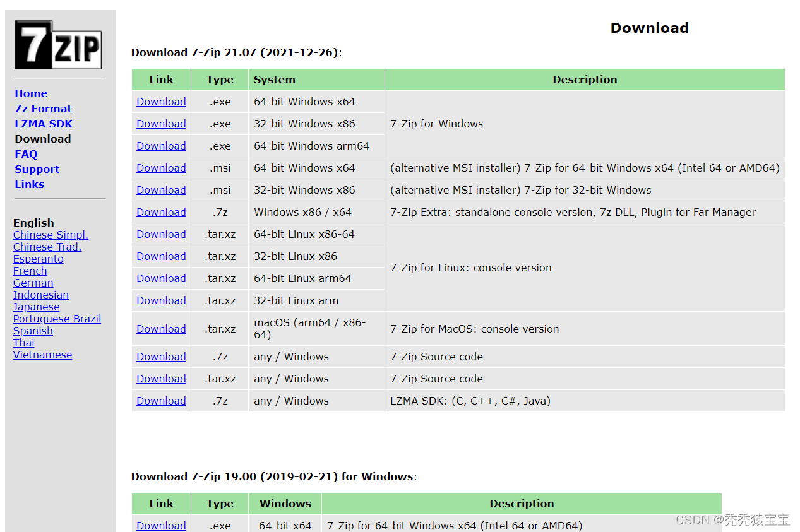
Task: Select the Download sidebar item
Action: [43, 139]
